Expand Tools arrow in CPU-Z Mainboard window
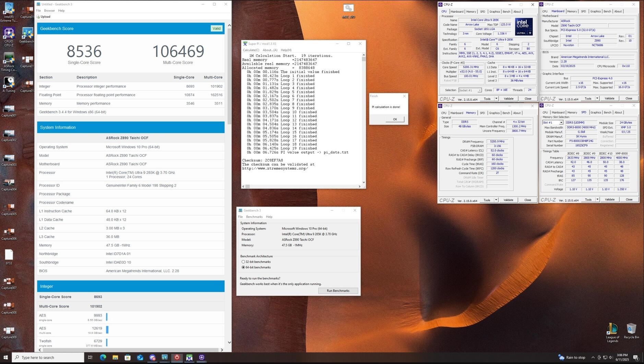This screenshot has height=364, width=644. click(x=597, y=98)
